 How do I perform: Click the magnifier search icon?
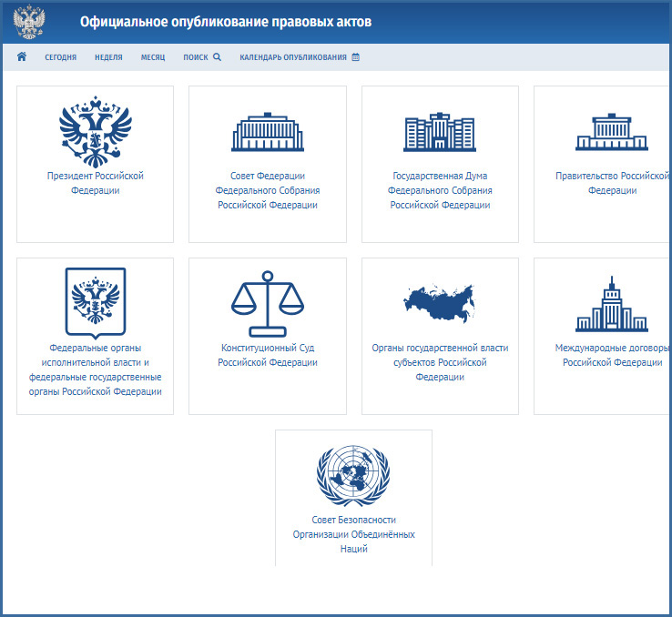click(217, 57)
